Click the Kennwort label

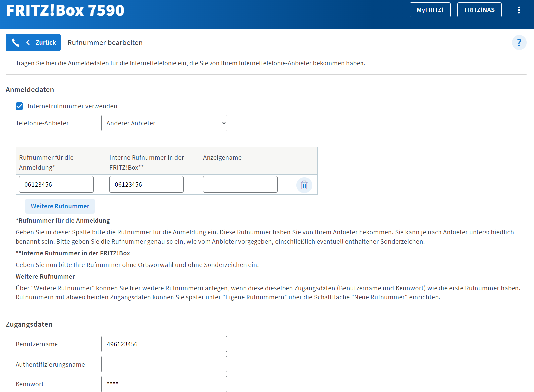coord(29,384)
